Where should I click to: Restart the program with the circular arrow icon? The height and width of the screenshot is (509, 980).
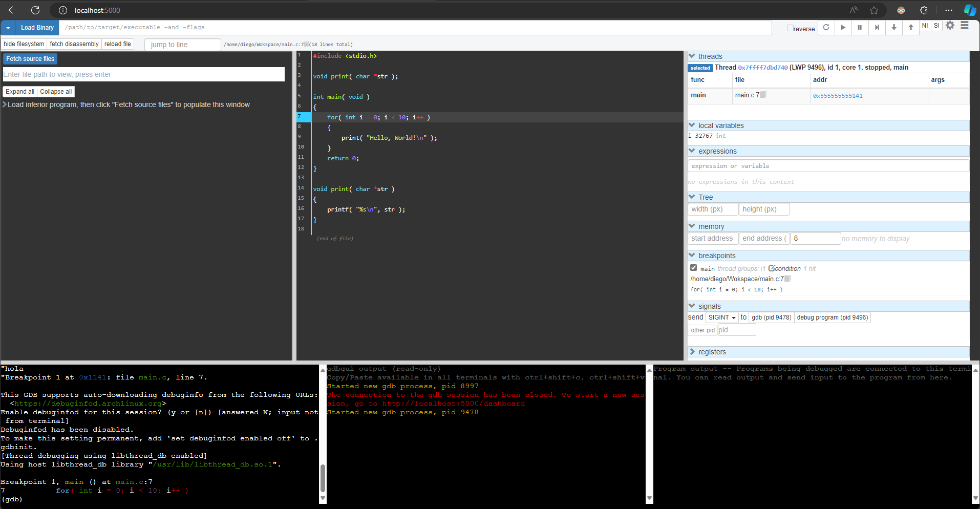tap(826, 28)
